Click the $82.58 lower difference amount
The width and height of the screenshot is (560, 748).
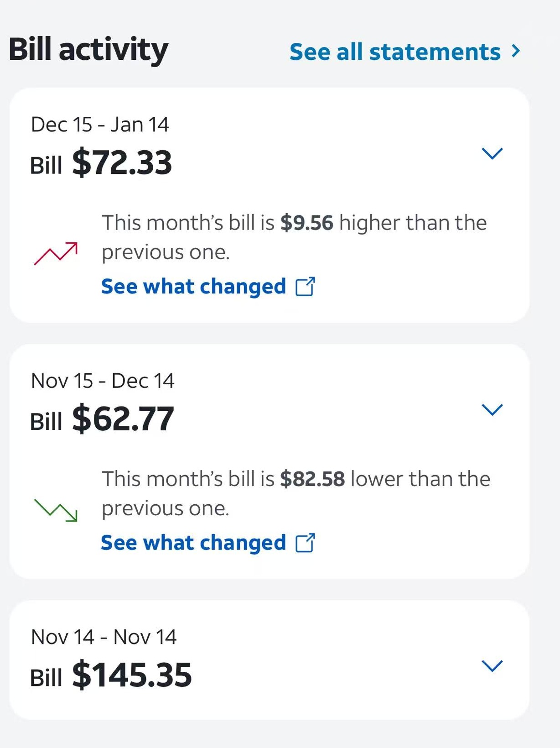click(312, 479)
